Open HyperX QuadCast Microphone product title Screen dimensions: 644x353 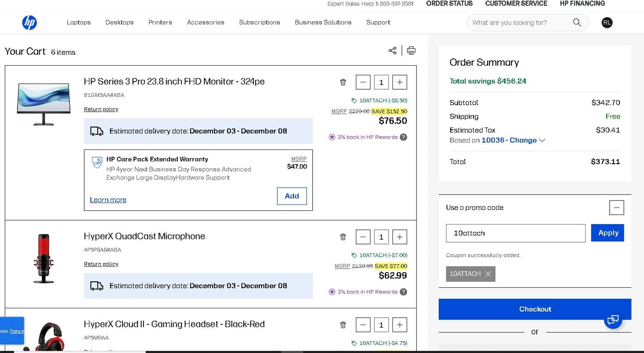(144, 236)
